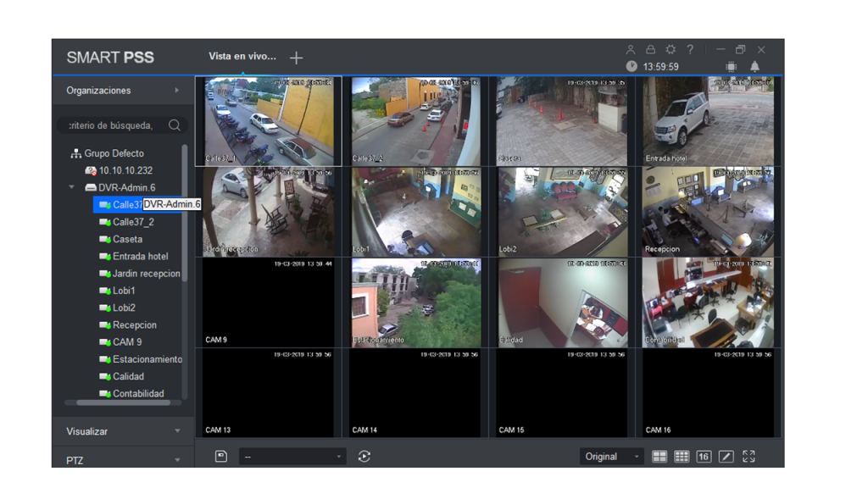868x488 pixels.
Task: Select the Jardin recepcion video feed
Action: (269, 212)
